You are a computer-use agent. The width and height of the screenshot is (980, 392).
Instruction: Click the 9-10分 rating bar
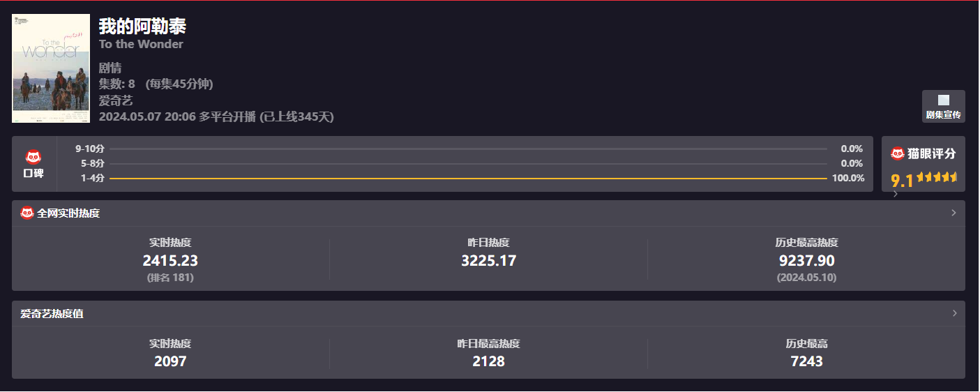(x=467, y=149)
